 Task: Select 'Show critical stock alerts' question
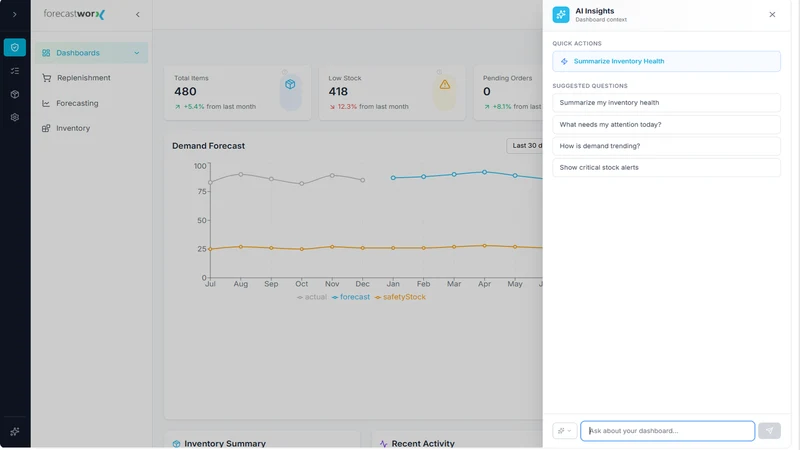coord(666,167)
